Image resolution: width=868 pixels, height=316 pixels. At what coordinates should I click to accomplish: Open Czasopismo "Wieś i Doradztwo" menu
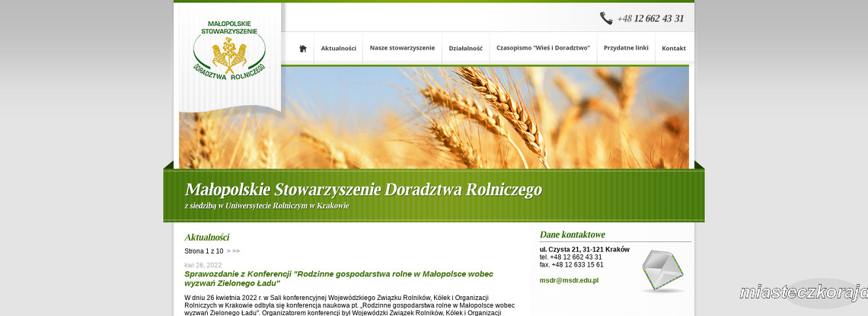pyautogui.click(x=543, y=48)
